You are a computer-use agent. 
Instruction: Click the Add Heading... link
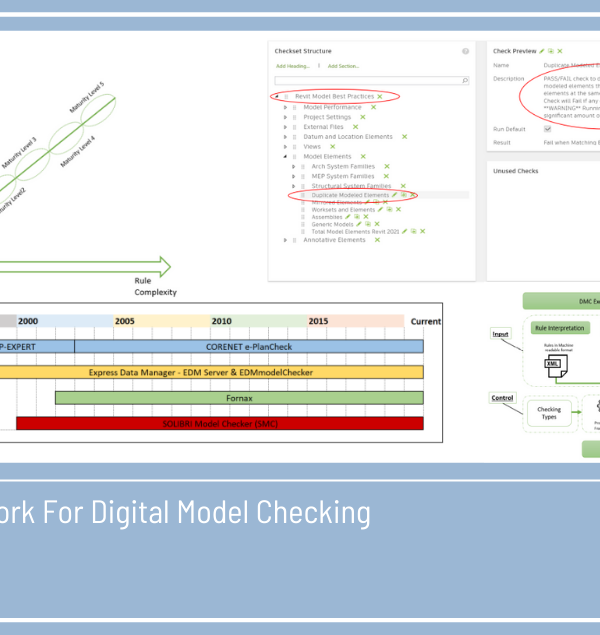tap(292, 66)
